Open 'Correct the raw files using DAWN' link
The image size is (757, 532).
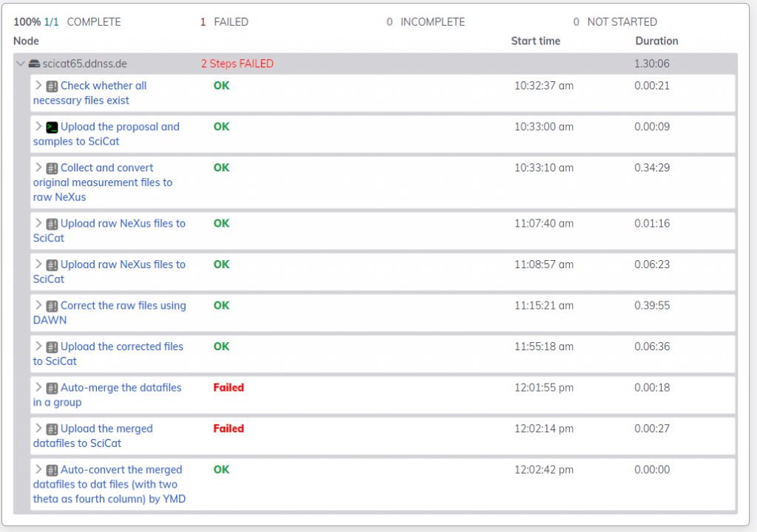coord(109,313)
